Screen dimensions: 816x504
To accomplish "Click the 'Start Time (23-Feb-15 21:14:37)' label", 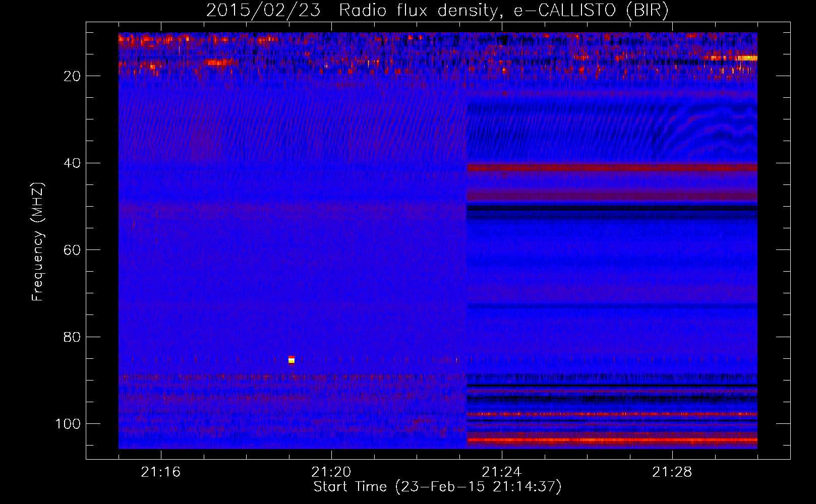I will (437, 487).
